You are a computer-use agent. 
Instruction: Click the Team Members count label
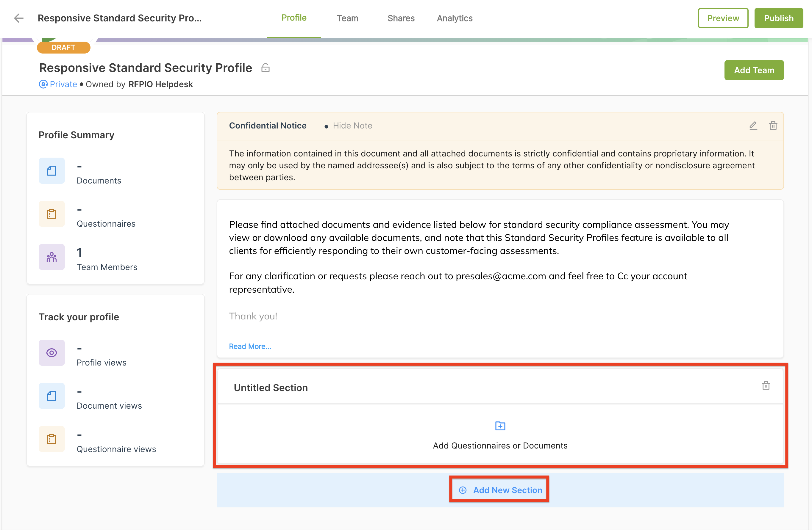[107, 267]
